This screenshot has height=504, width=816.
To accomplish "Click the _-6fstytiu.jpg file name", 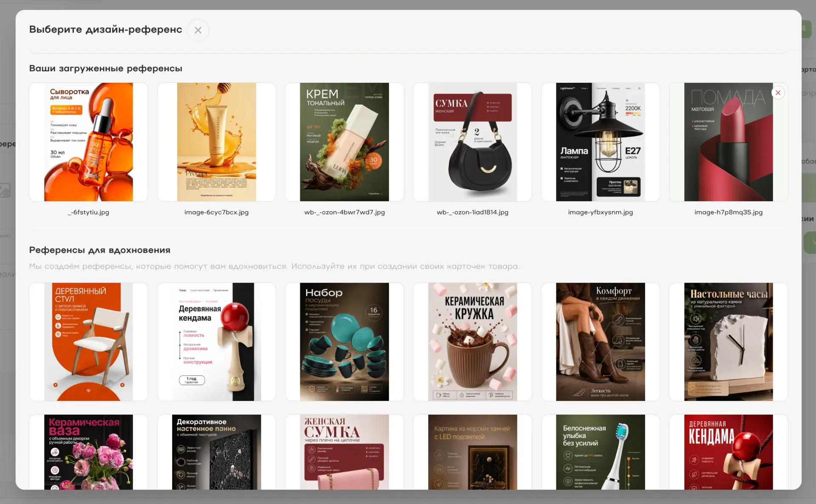I will tap(88, 212).
